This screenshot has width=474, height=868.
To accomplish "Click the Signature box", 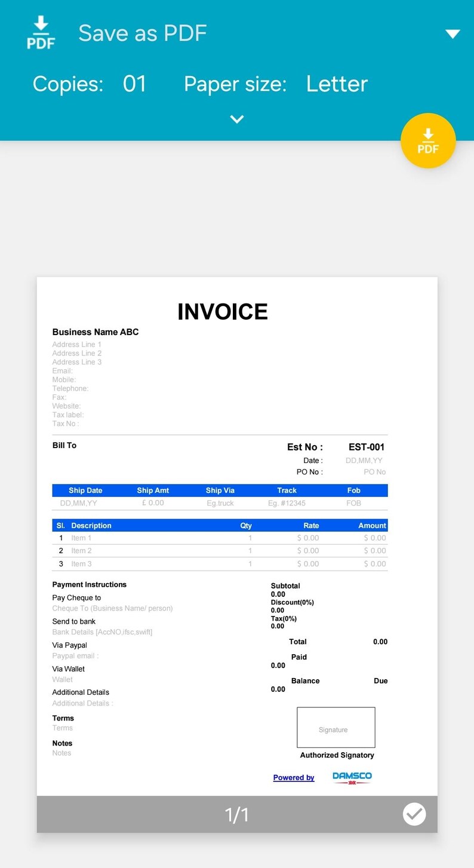I will click(336, 728).
